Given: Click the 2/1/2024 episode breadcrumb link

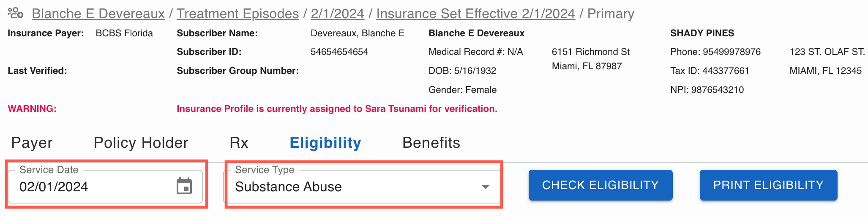Looking at the screenshot, I should pos(337,14).
